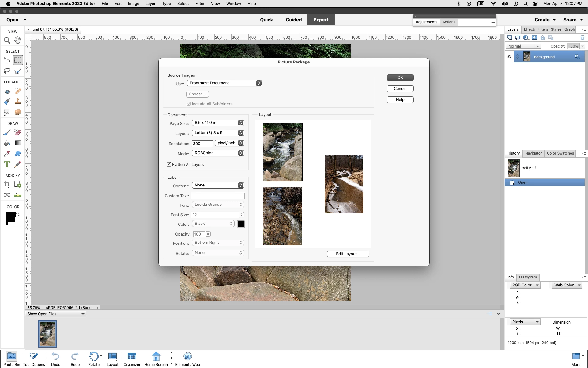Click the Resolution input field
The image size is (588, 368).
(x=202, y=144)
